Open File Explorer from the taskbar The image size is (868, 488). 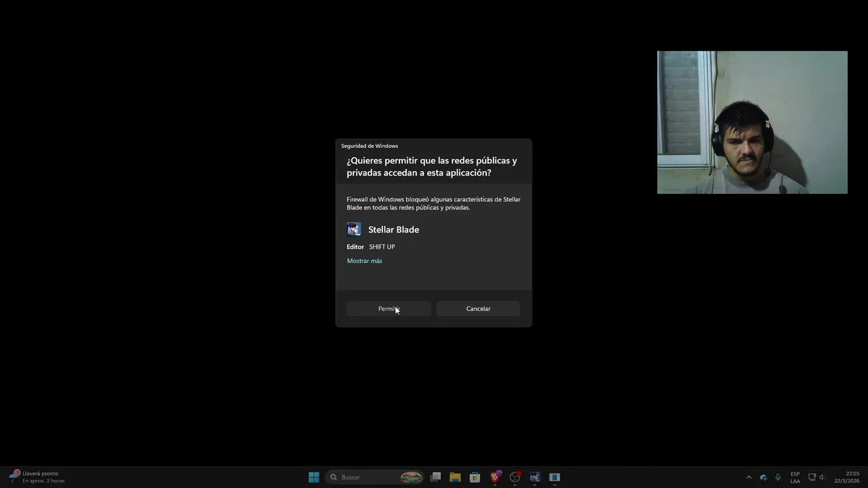[x=455, y=477]
